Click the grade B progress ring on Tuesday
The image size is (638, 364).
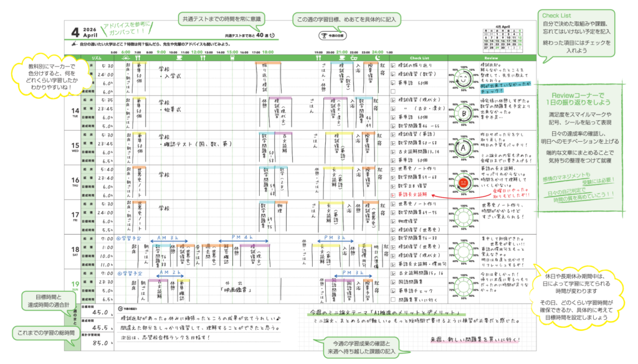click(x=464, y=114)
